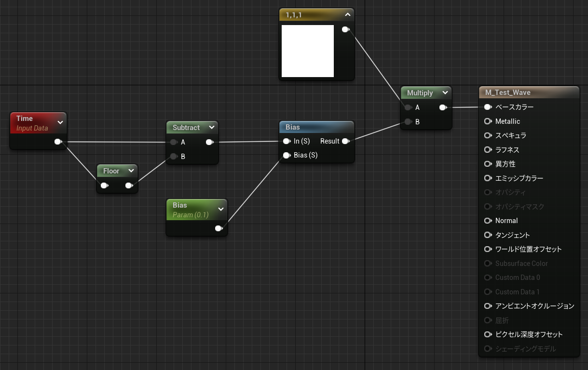This screenshot has width=588, height=370.
Task: Click the white 1,1,1 color preview
Action: 308,51
